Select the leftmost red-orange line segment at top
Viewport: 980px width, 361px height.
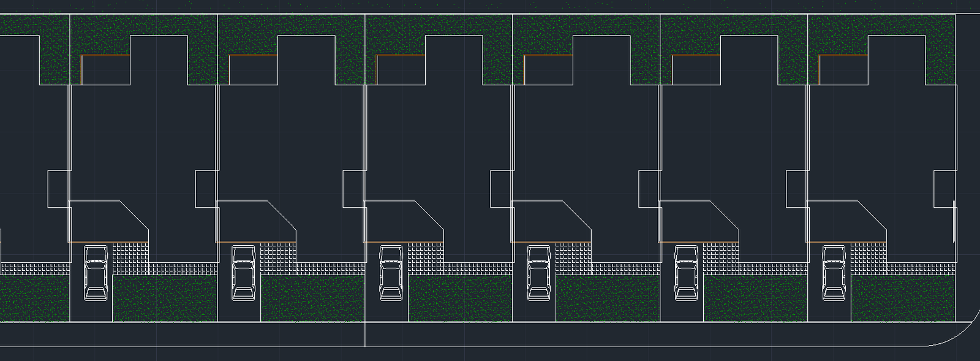pos(105,56)
